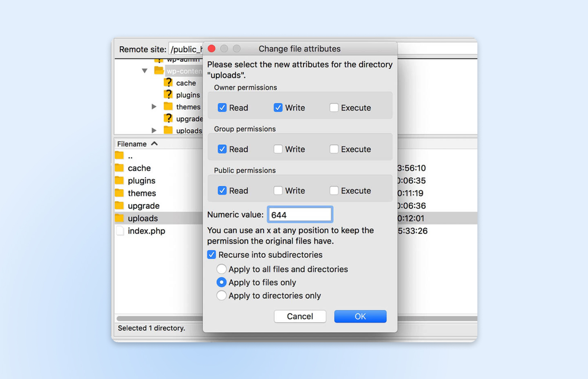The height and width of the screenshot is (379, 588).
Task: Click the upgrade folder icon in file list
Action: 119,205
